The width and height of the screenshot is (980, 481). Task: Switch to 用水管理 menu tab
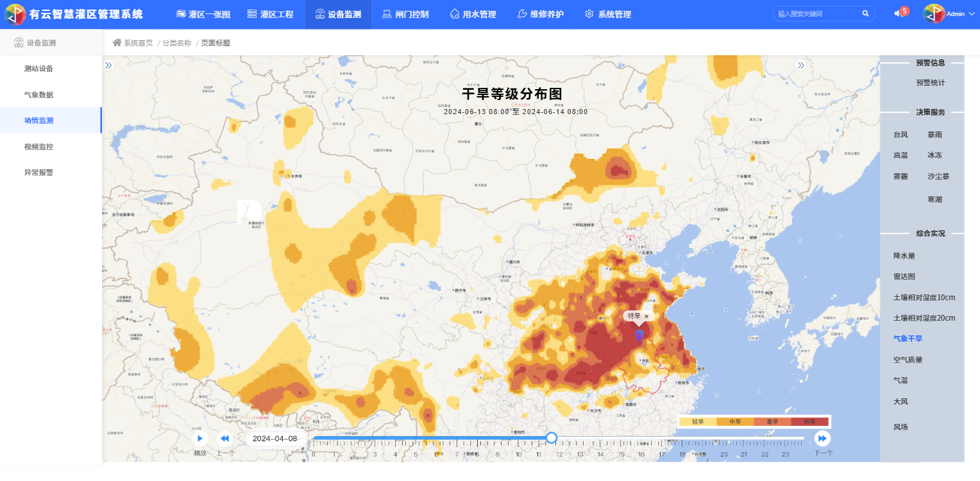click(x=473, y=14)
